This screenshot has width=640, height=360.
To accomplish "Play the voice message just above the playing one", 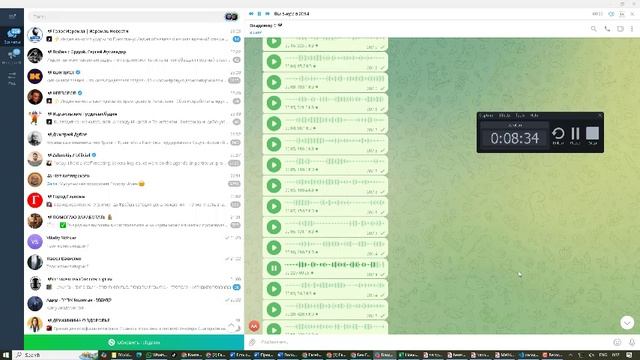I will click(x=273, y=247).
